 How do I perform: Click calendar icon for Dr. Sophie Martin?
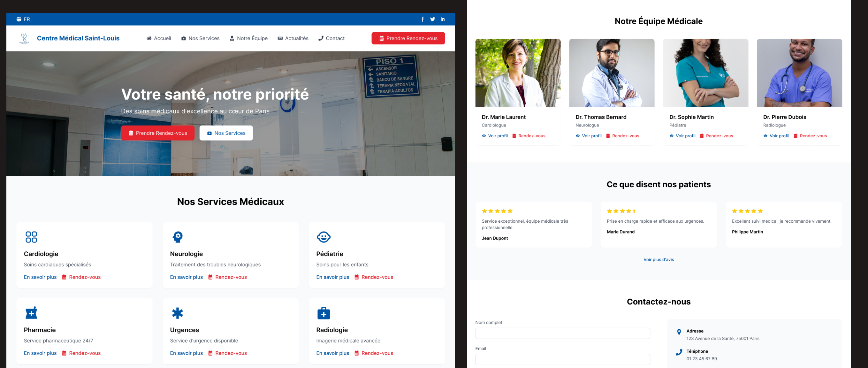click(x=702, y=136)
